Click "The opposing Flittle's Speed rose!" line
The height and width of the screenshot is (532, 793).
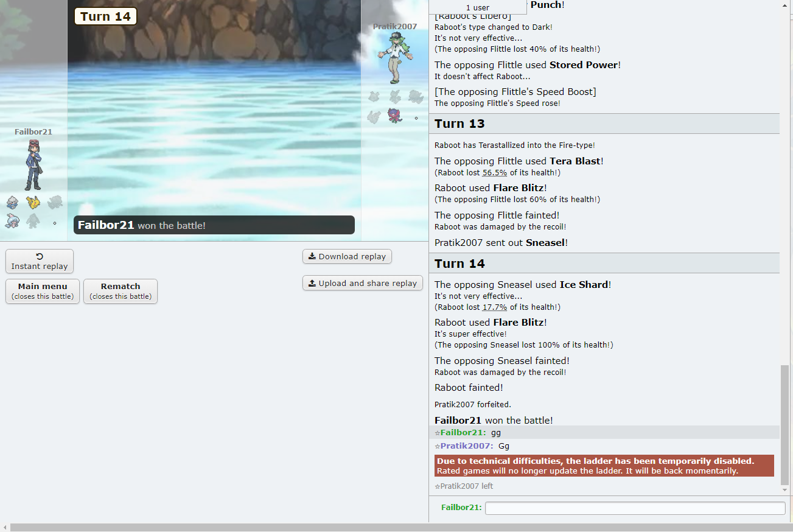(497, 103)
